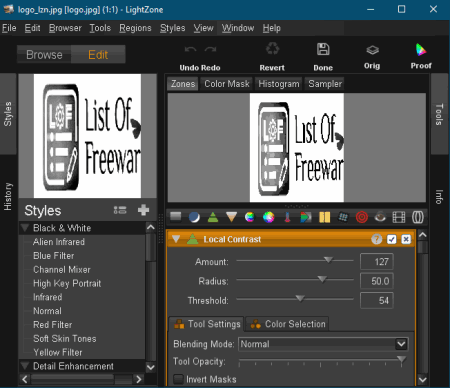Click the Threshold slider handle
Screen dimensions: 450x388
click(x=300, y=298)
